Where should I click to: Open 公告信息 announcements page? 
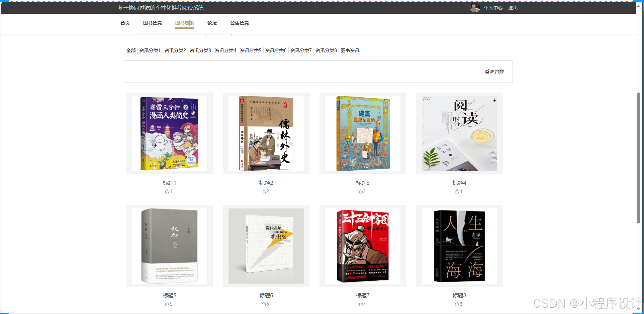pyautogui.click(x=240, y=23)
